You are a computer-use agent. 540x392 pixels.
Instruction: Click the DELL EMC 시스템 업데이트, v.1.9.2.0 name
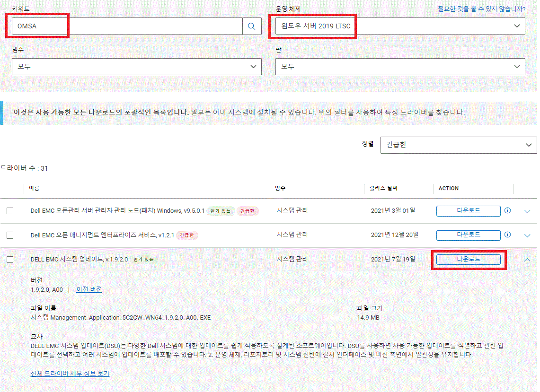click(79, 259)
